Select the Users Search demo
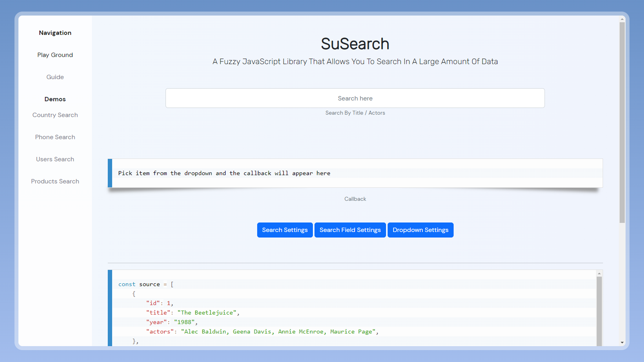 click(x=55, y=159)
